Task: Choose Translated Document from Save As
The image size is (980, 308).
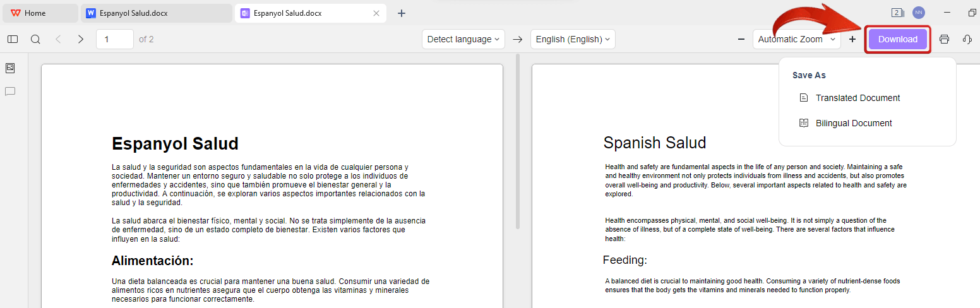Action: click(857, 98)
